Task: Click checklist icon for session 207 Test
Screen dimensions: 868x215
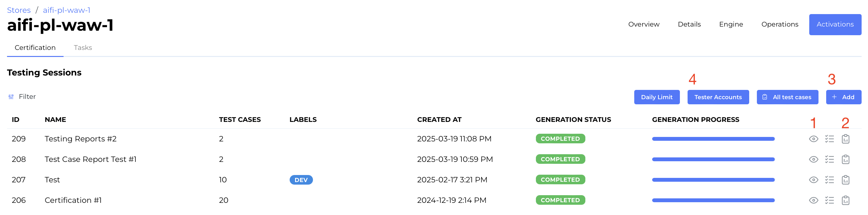Action: point(829,180)
